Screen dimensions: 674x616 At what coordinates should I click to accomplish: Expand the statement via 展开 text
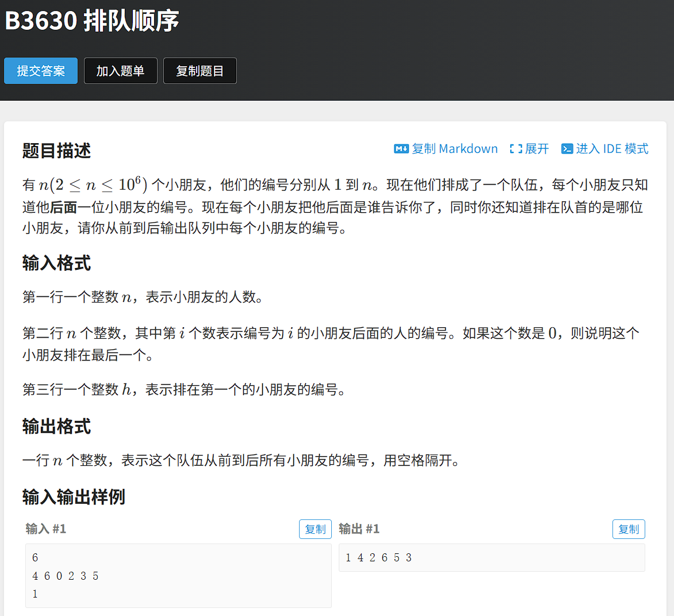pyautogui.click(x=537, y=149)
